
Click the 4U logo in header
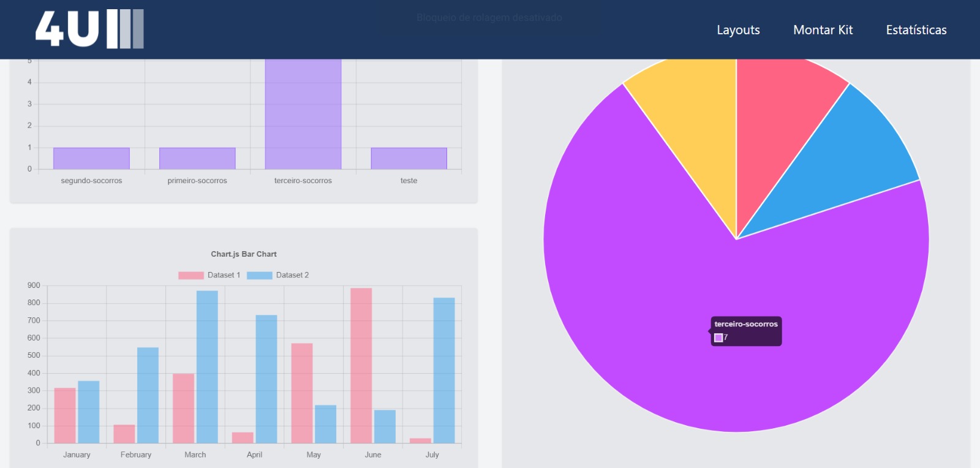point(89,29)
